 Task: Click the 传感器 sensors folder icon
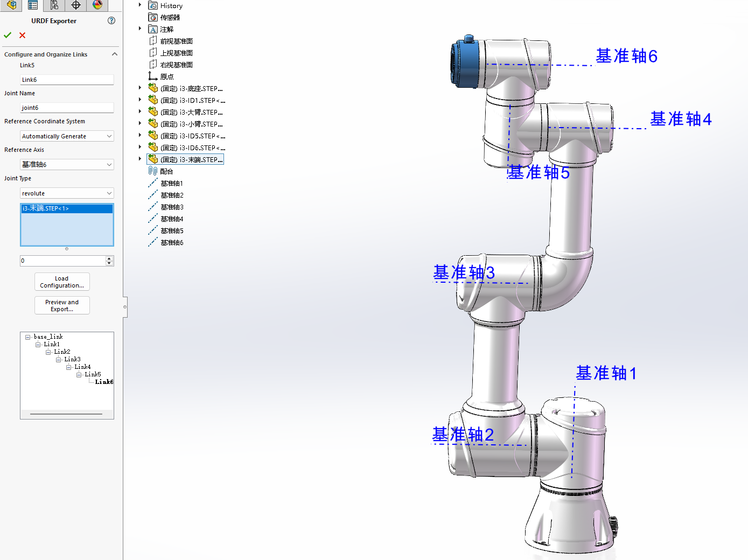click(x=153, y=17)
